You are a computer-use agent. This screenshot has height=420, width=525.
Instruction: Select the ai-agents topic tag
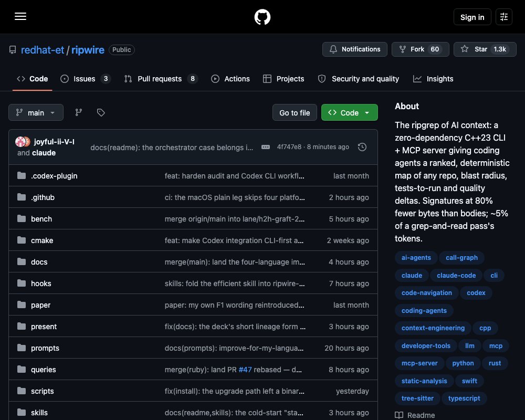click(416, 258)
